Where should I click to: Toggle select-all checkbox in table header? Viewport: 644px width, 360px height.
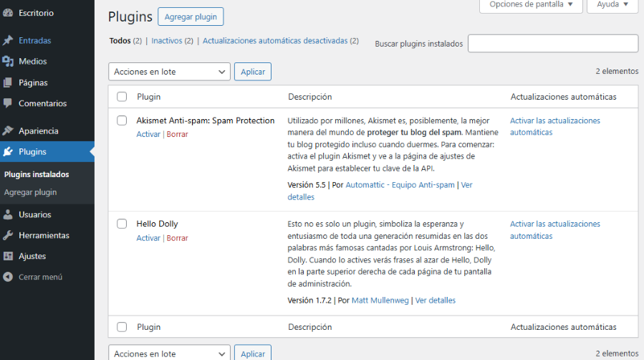point(122,97)
